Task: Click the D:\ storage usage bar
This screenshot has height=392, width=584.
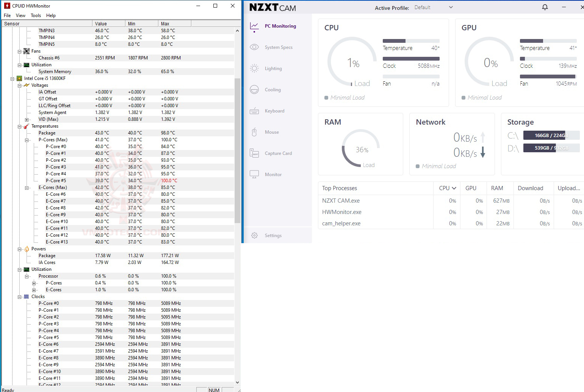Action: point(551,148)
